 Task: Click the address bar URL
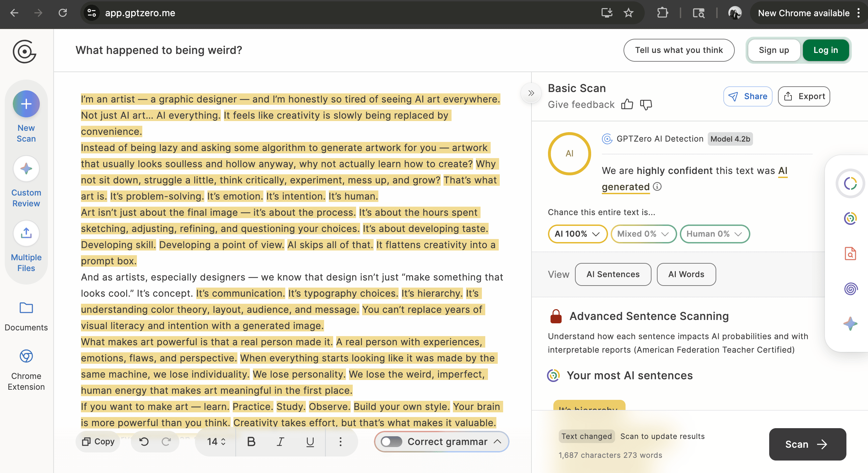coord(140,13)
